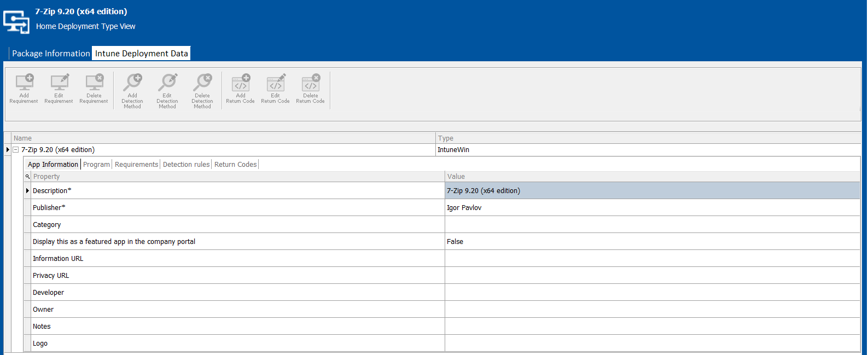Image resolution: width=868 pixels, height=355 pixels.
Task: Click the Edit Return Code icon
Action: (276, 83)
